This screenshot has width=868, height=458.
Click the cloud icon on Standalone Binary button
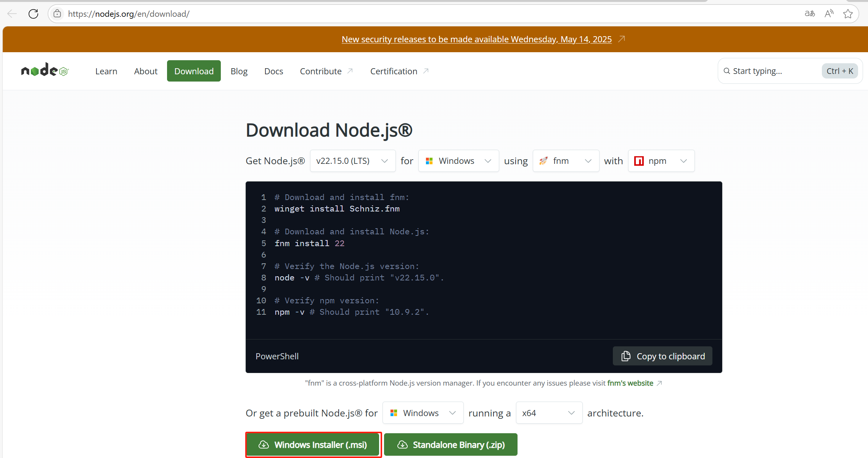pyautogui.click(x=402, y=445)
